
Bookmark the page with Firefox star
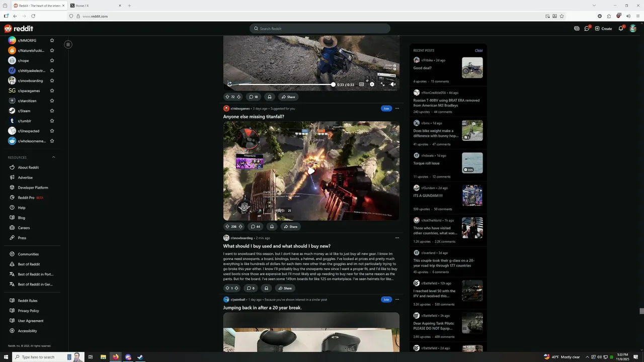(561, 16)
